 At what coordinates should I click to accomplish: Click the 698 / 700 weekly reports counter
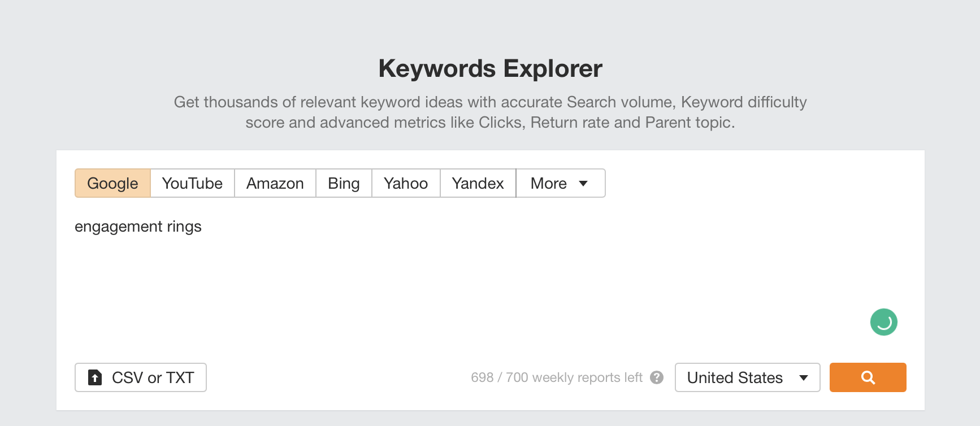click(557, 377)
